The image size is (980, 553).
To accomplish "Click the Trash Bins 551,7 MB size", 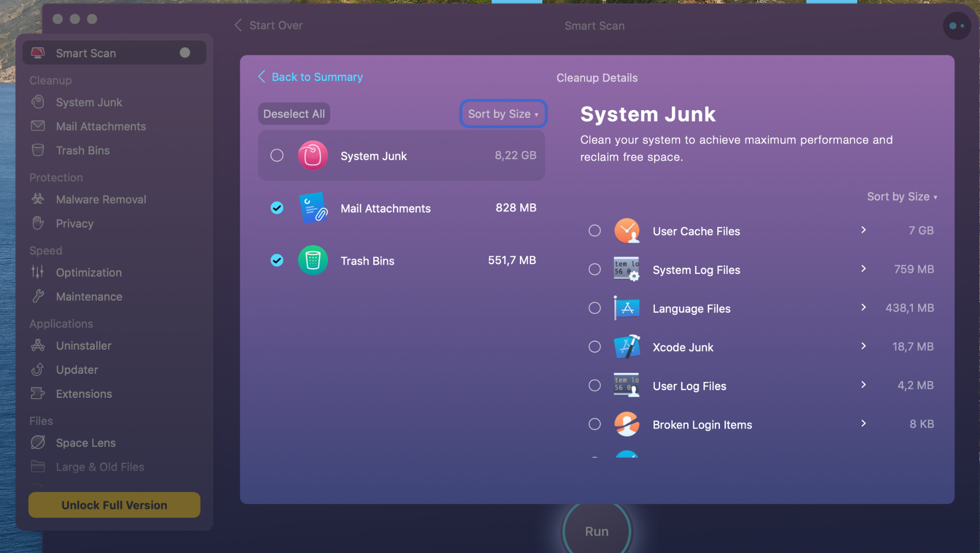I will point(512,260).
